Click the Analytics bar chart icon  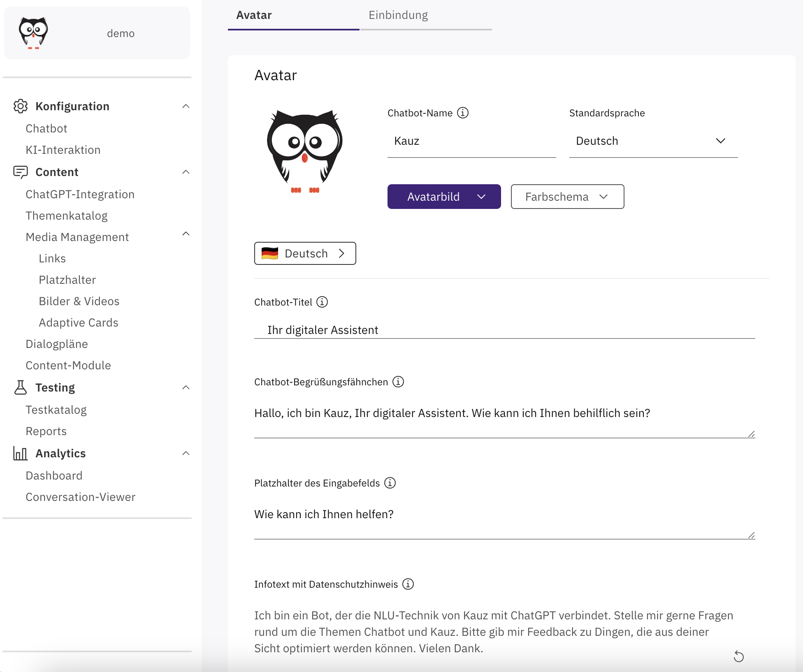21,453
